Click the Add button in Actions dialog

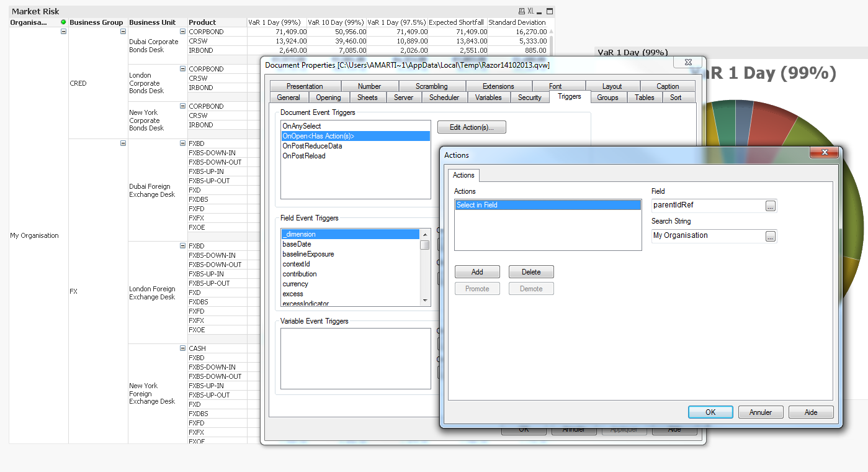[x=477, y=272]
